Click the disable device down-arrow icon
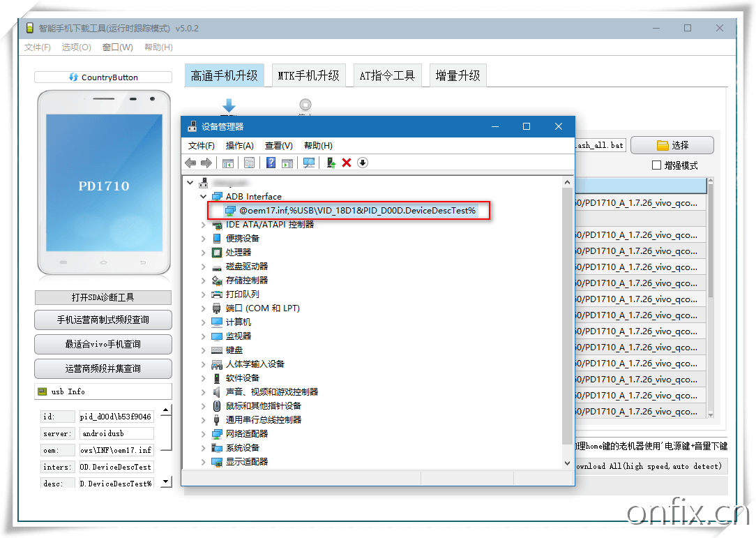756x538 pixels. [x=362, y=163]
